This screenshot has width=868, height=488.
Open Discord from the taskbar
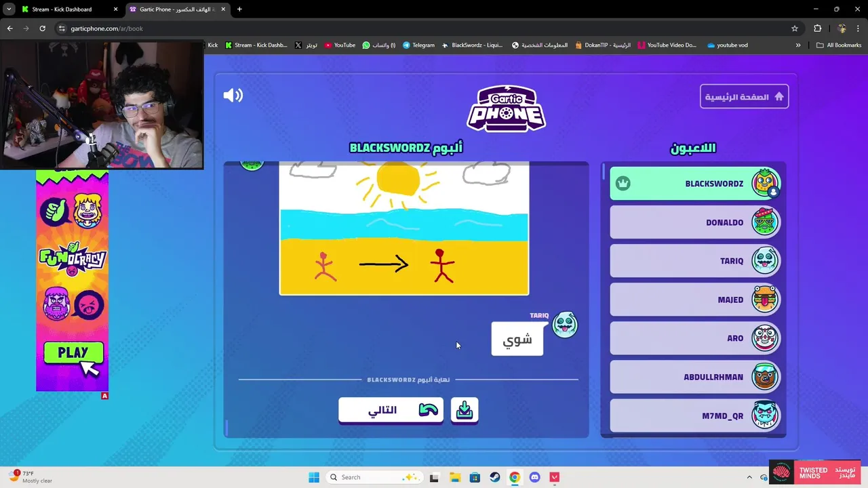coord(534,477)
